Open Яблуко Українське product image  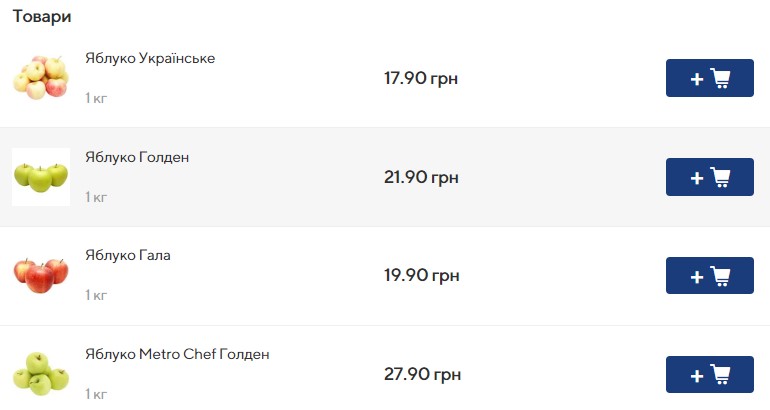(41, 78)
